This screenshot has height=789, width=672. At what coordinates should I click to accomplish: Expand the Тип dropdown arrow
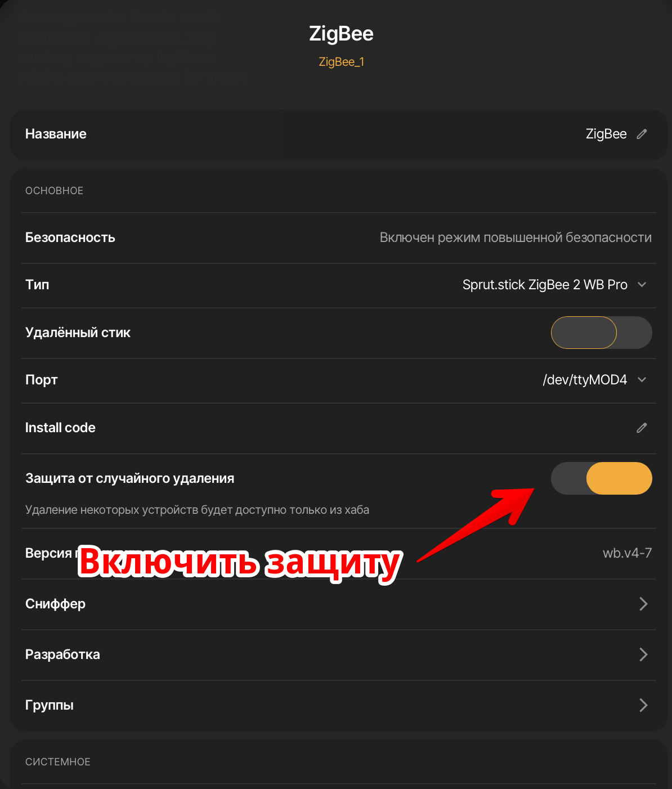642,285
